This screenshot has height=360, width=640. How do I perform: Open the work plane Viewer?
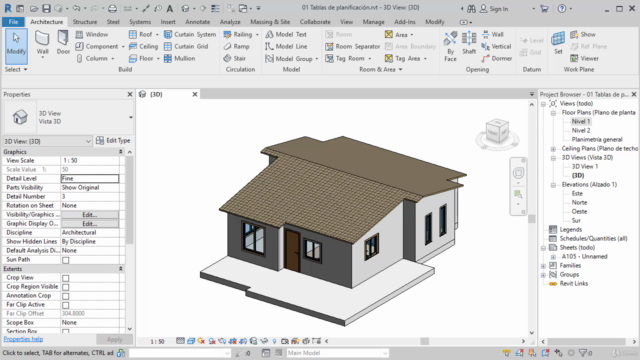tap(584, 58)
